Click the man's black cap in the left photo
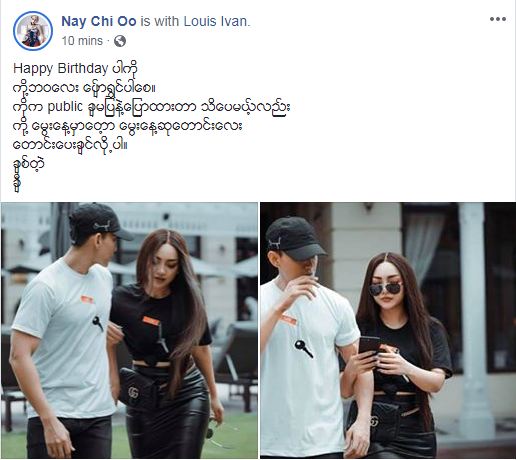This screenshot has height=460, width=516. coord(100,221)
